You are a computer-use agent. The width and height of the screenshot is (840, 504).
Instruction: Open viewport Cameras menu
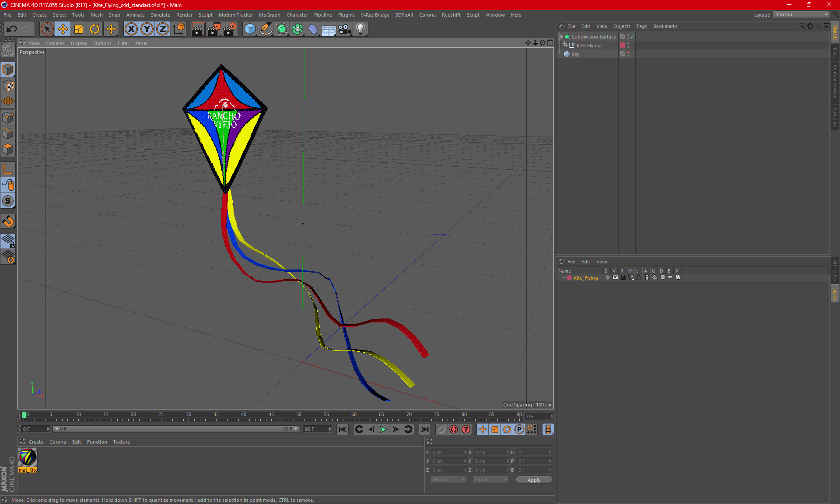[55, 43]
